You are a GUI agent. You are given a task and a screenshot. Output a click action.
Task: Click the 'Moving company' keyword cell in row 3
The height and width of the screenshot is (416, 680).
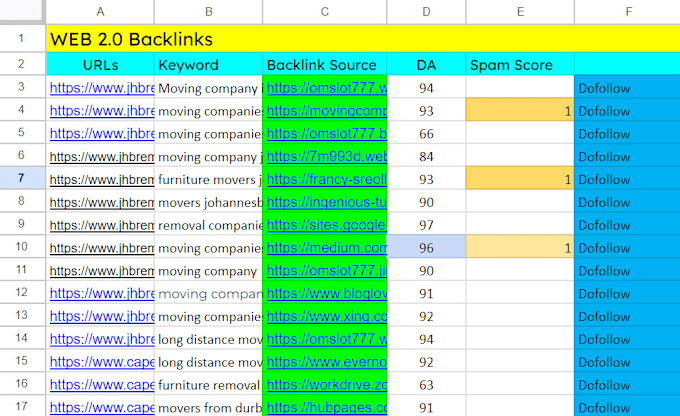click(209, 88)
